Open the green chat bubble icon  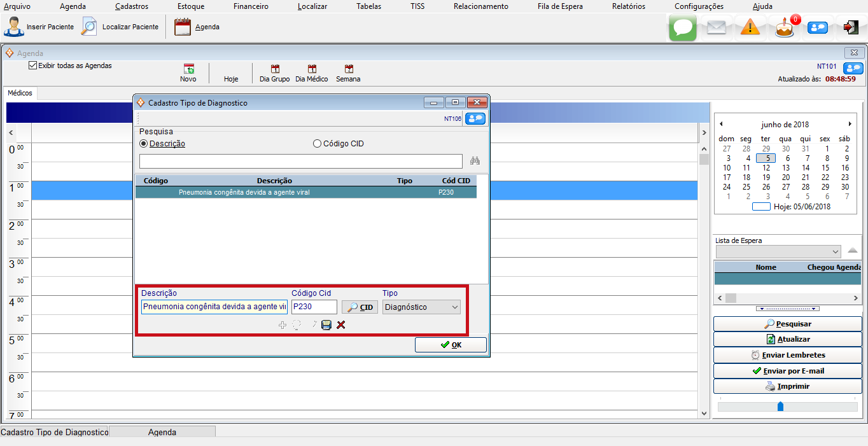tap(683, 27)
